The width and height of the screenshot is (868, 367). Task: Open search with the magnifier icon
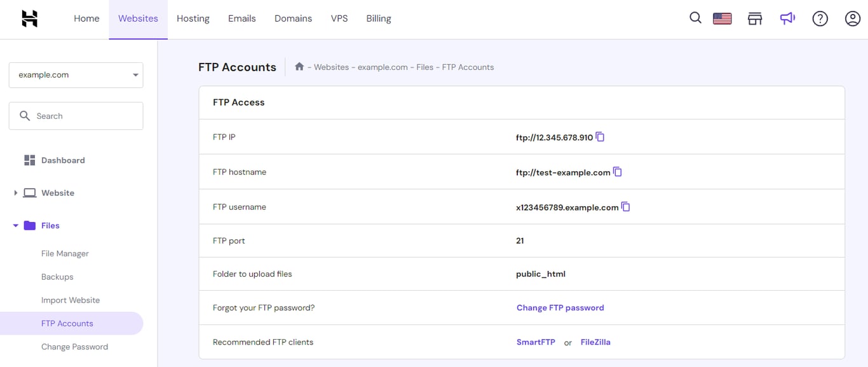(x=695, y=18)
